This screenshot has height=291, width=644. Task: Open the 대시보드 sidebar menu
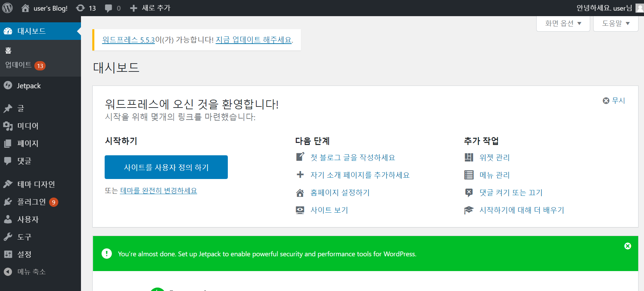40,31
